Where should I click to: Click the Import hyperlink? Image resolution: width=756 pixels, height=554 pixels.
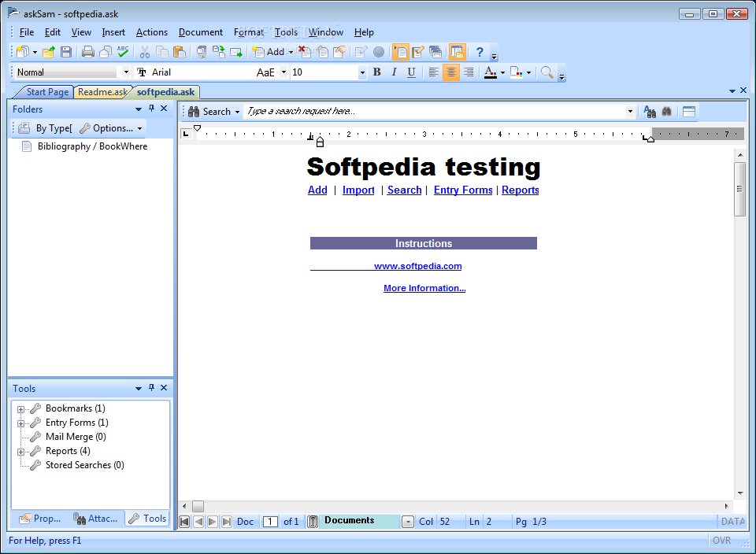coord(358,190)
